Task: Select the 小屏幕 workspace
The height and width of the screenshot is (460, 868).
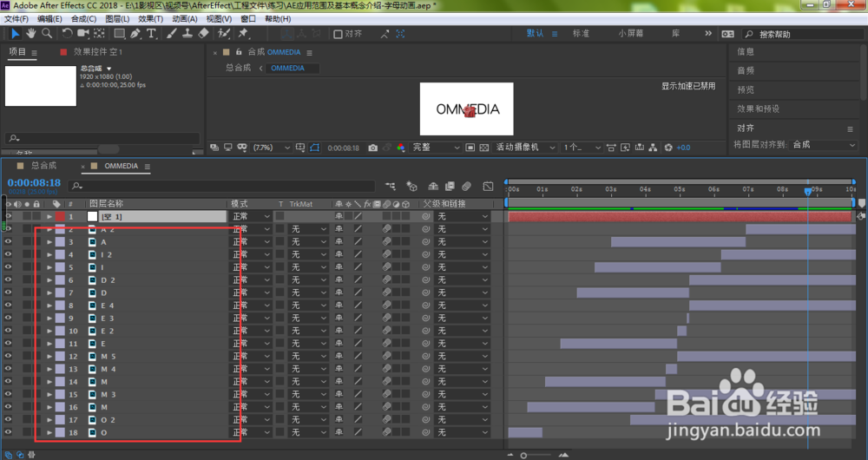Action: [631, 33]
